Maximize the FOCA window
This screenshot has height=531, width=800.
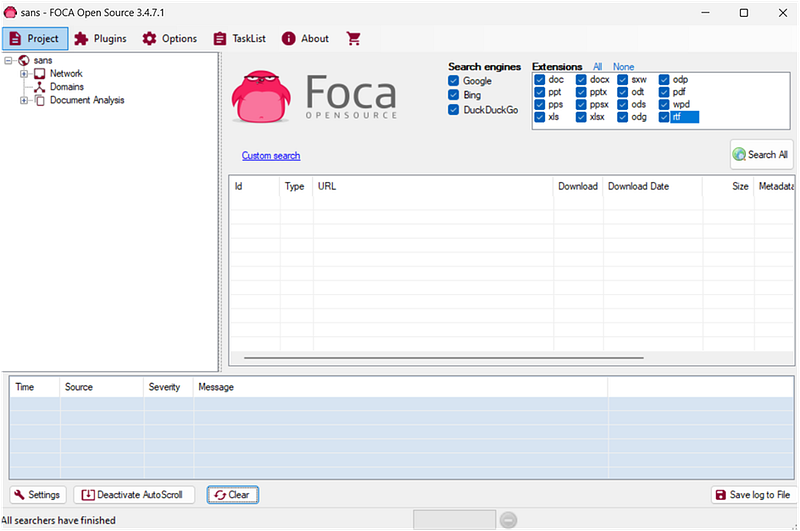click(744, 13)
